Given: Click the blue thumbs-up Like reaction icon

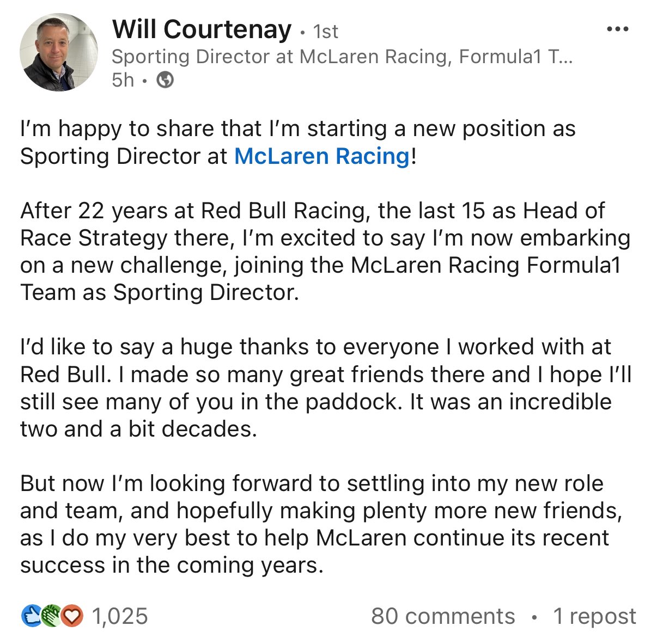Looking at the screenshot, I should click(x=31, y=616).
